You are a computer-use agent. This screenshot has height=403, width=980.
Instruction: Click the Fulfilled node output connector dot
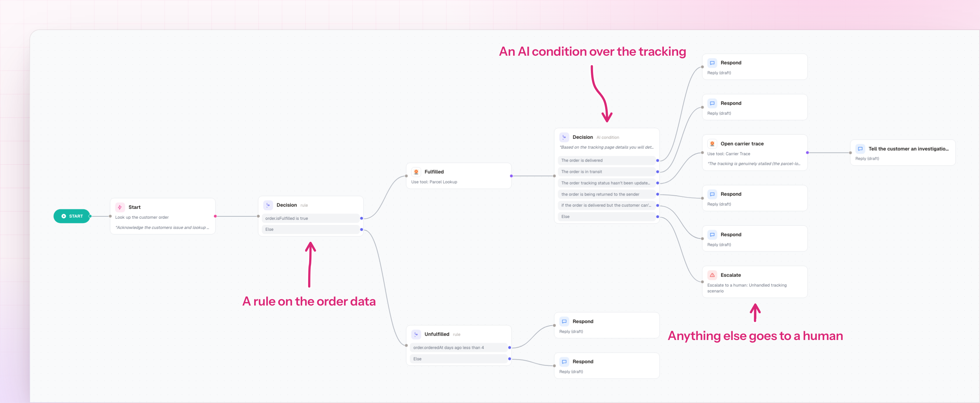click(511, 176)
